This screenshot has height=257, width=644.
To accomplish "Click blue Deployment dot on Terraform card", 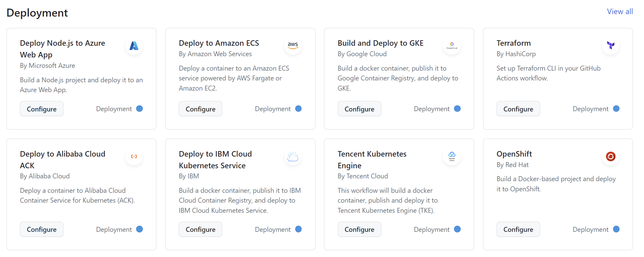I will [616, 109].
